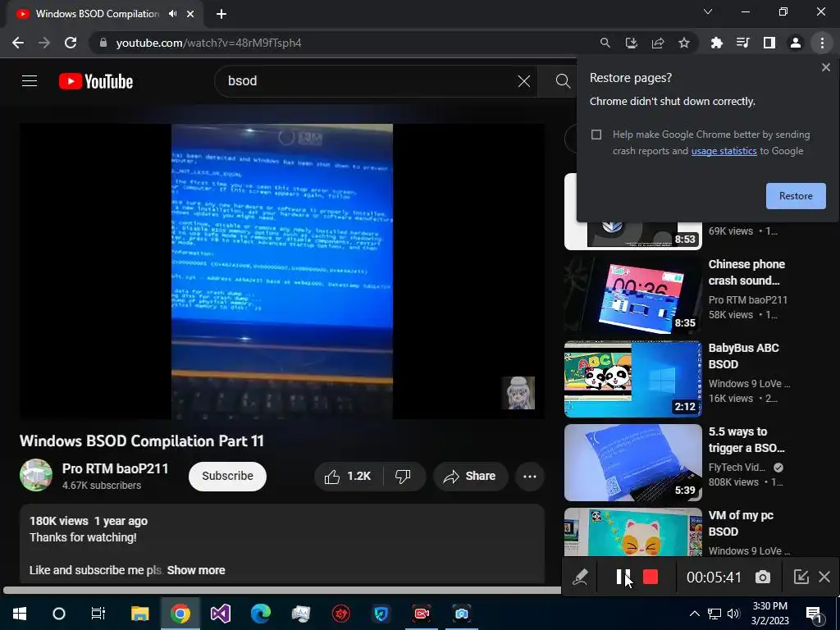
Task: Open Visual Studio from taskbar
Action: [220, 614]
